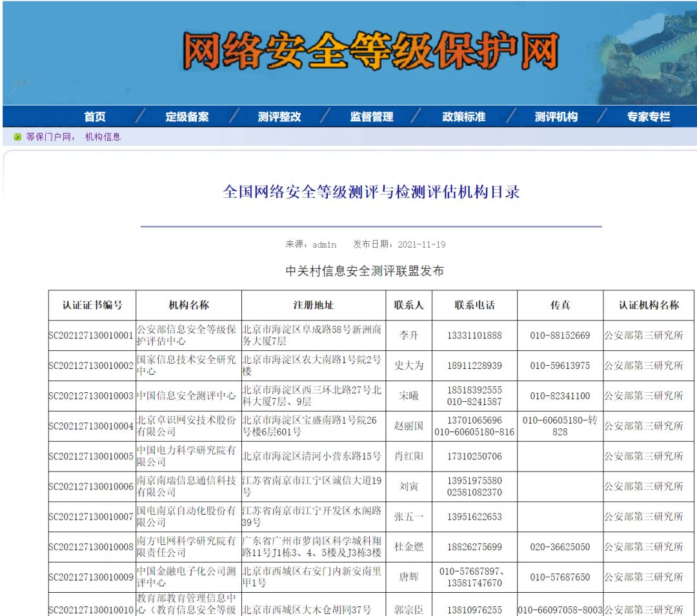Click contact name 史大为
The image size is (697, 616).
tap(409, 366)
